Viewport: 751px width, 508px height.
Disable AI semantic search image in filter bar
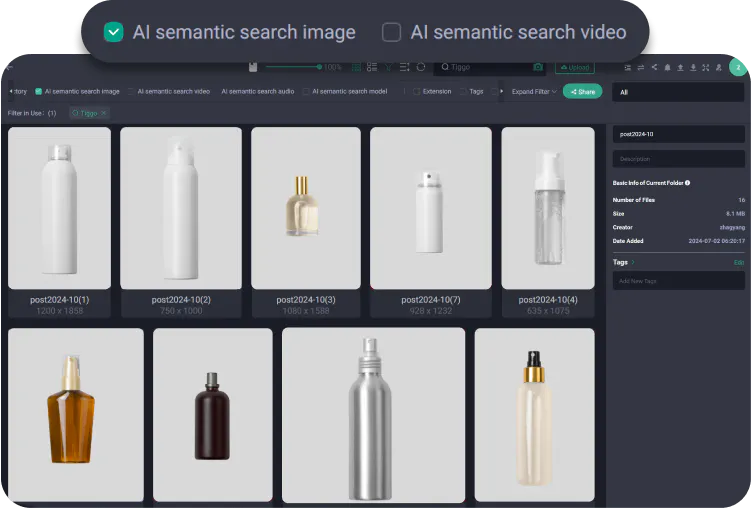click(38, 91)
